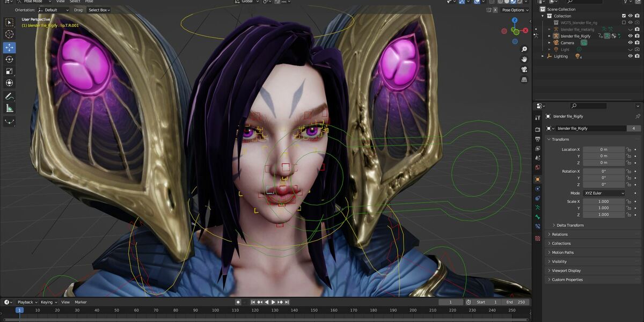644x322 pixels.
Task: Open the Scene properties tab
Action: coord(538,158)
